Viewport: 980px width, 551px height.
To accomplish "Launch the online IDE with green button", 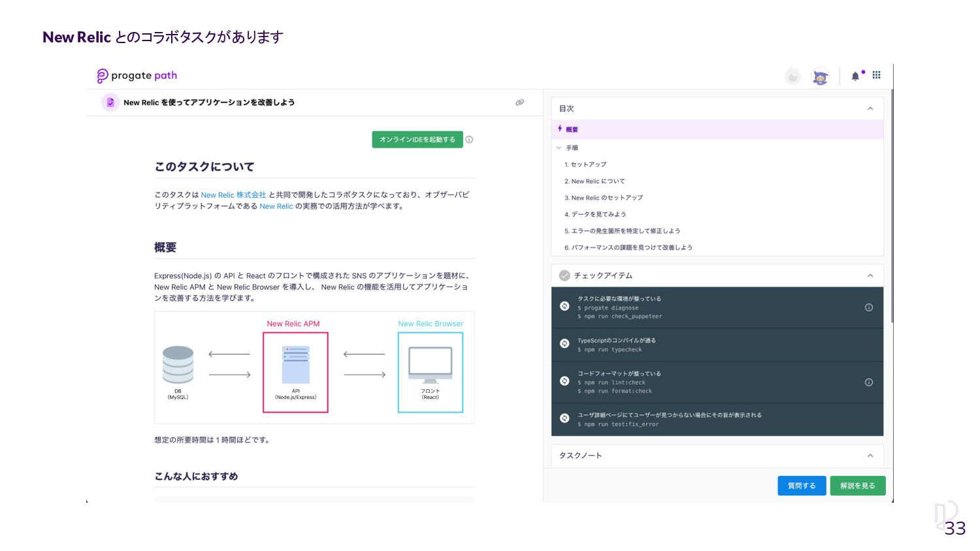I will [417, 140].
